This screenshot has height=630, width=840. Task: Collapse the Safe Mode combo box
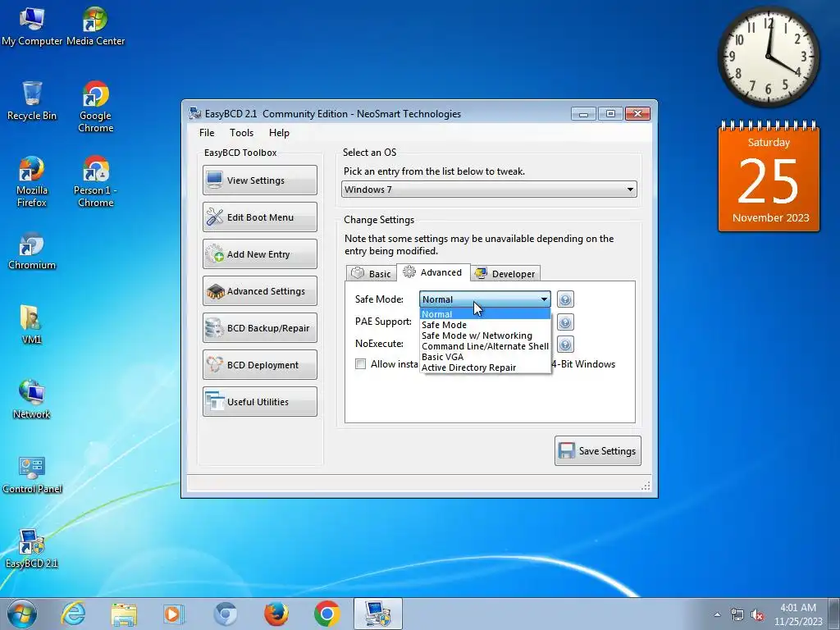point(544,299)
